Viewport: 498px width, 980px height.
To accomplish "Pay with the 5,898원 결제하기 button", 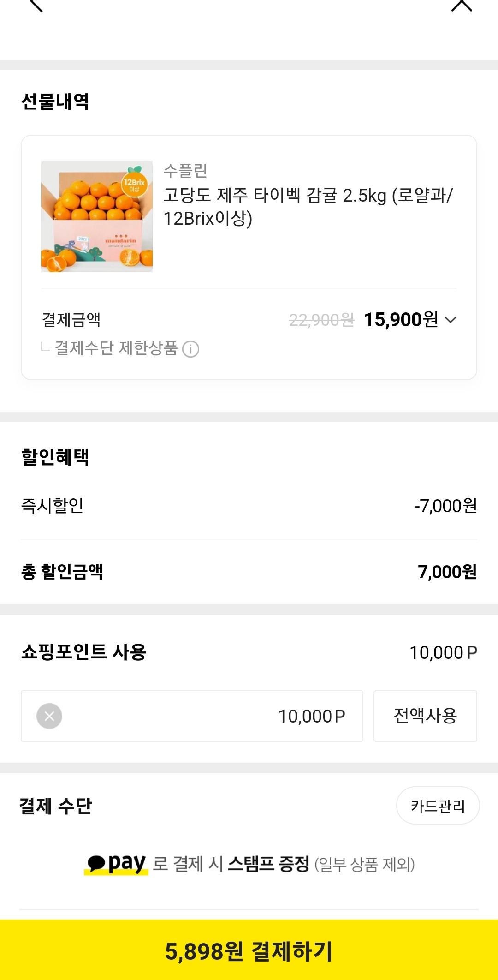I will click(x=249, y=950).
